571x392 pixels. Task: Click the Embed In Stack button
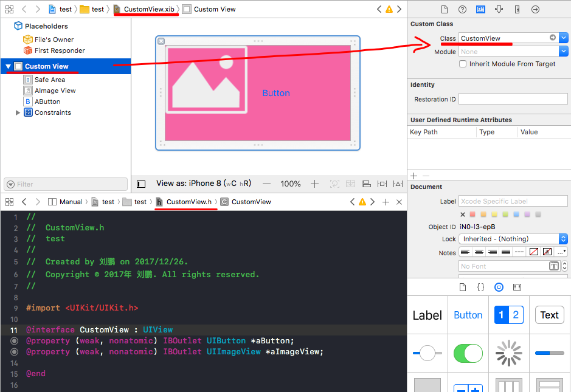(x=350, y=184)
